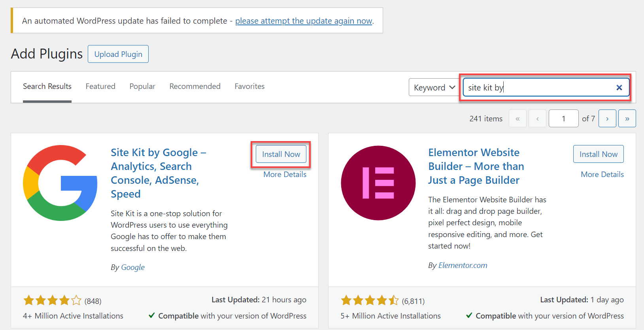
Task: Click the disabled previous page arrow
Action: coord(538,119)
